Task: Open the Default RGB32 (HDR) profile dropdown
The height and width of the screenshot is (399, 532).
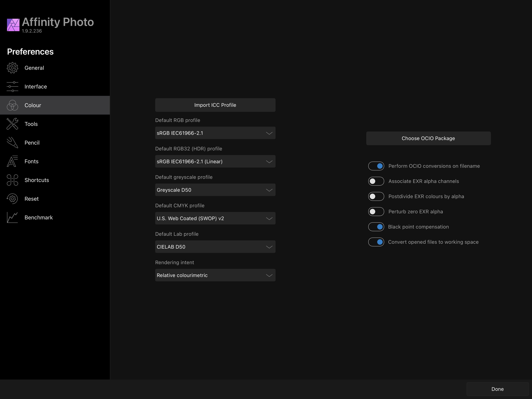Action: click(x=215, y=162)
